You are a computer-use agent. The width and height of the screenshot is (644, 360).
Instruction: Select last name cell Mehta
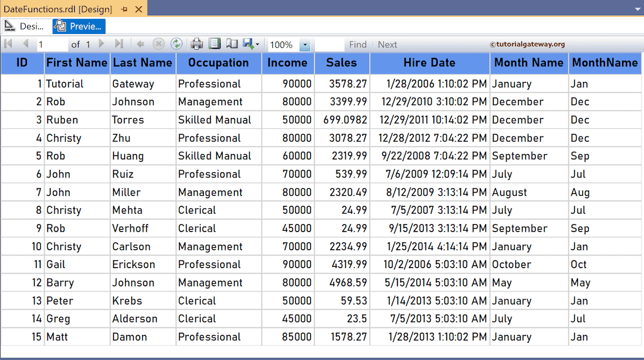coord(143,210)
